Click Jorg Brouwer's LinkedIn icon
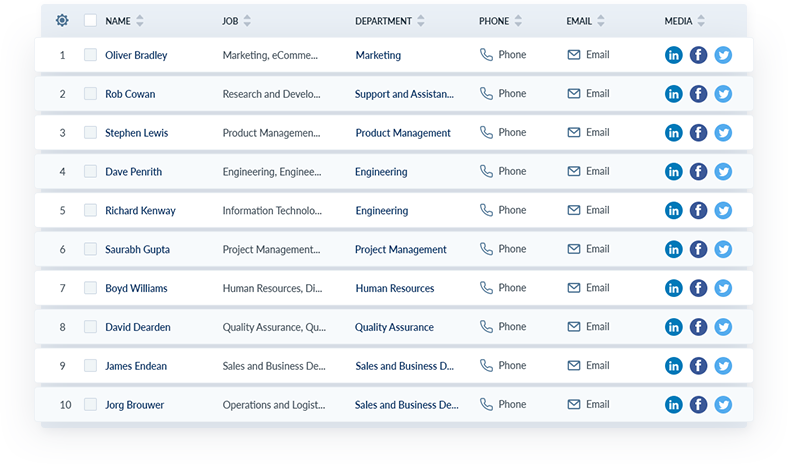 click(x=673, y=404)
